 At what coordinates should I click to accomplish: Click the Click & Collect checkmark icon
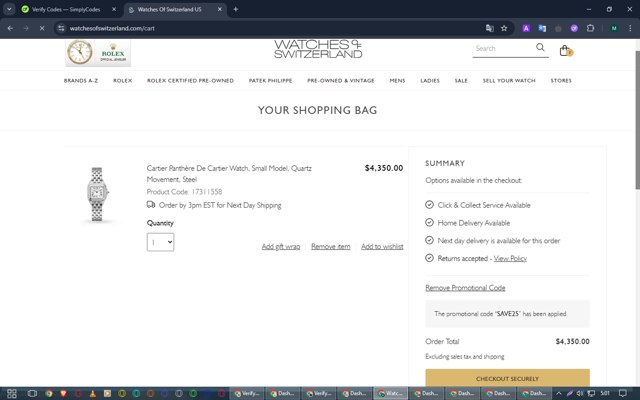429,204
